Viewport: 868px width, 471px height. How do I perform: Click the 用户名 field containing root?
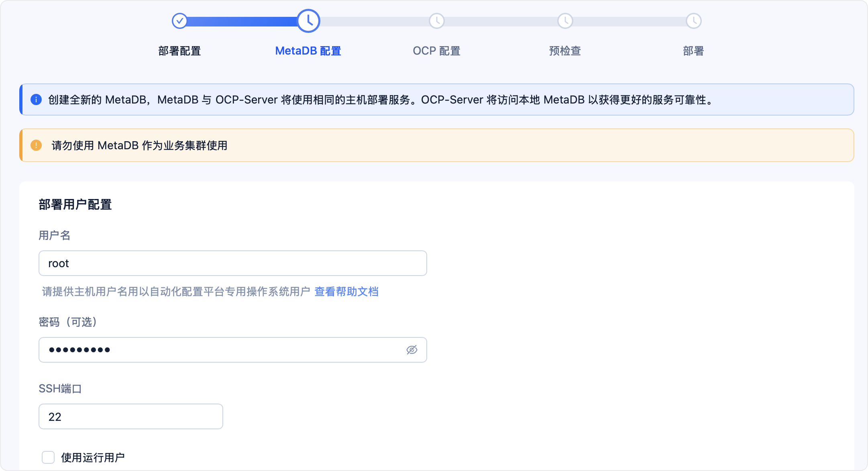(x=232, y=263)
